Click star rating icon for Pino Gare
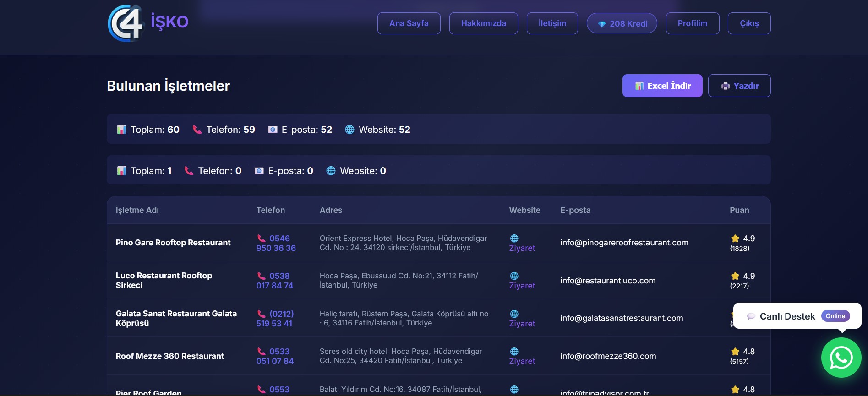This screenshot has width=868, height=396. pyautogui.click(x=735, y=239)
